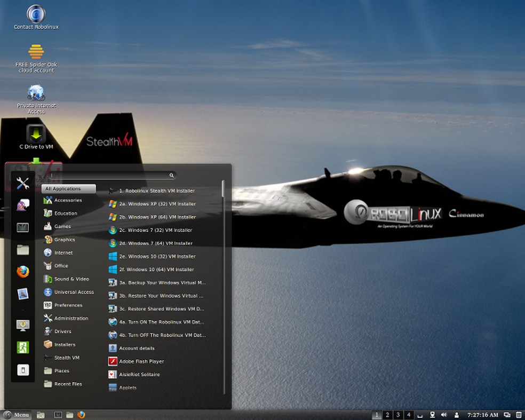
Task: Open the Files folder icon in favorites
Action: click(23, 250)
